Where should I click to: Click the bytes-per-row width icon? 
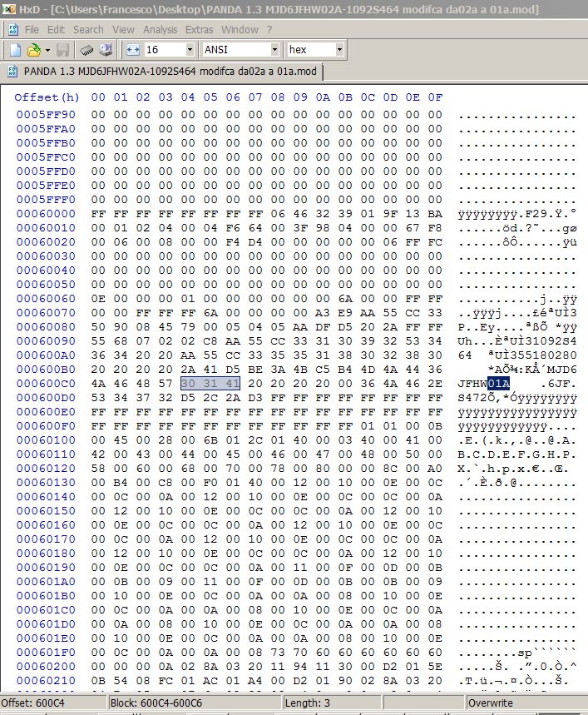pos(132,50)
